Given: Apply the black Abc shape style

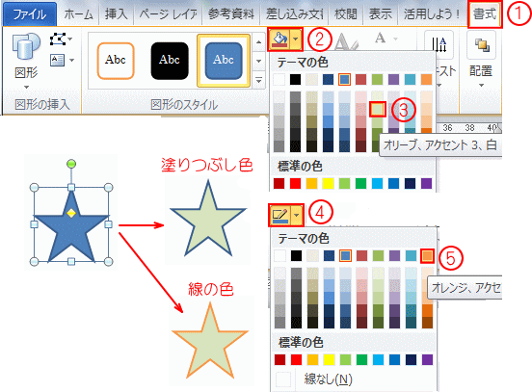Looking at the screenshot, I should coord(170,61).
